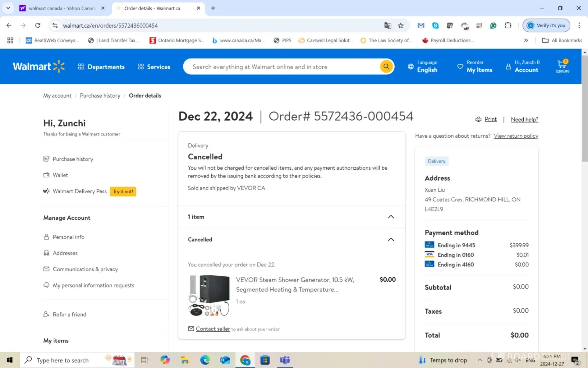Screen dimensions: 588x368
Task: Open the View return policy link
Action: [x=516, y=136]
